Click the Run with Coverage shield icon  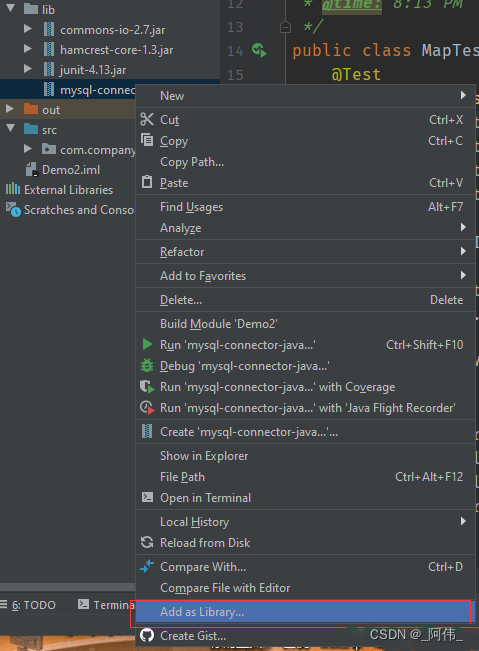click(147, 387)
